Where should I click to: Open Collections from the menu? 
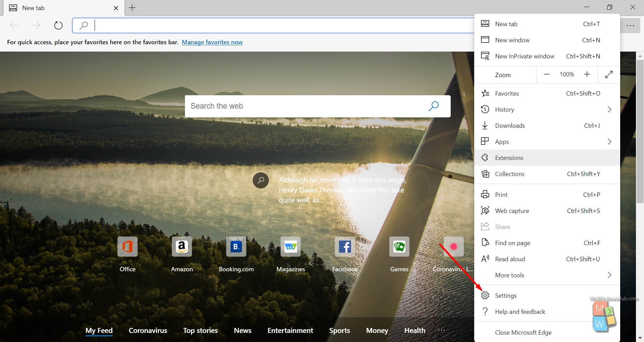(x=510, y=174)
